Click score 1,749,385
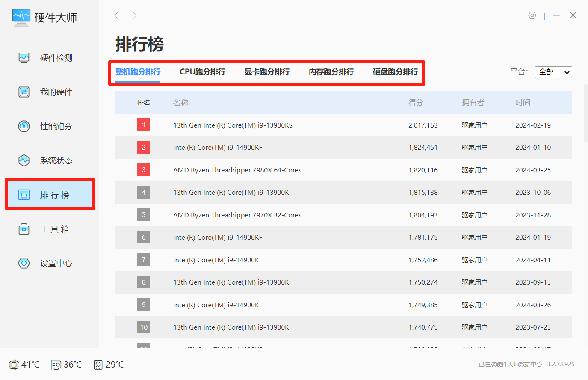588x380 pixels. [423, 305]
